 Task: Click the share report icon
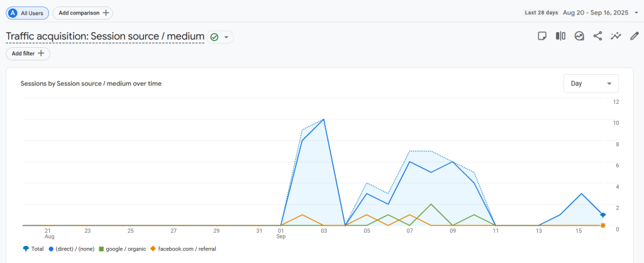point(597,36)
